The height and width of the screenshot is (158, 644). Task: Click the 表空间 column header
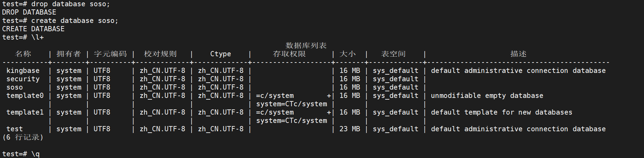(x=393, y=54)
